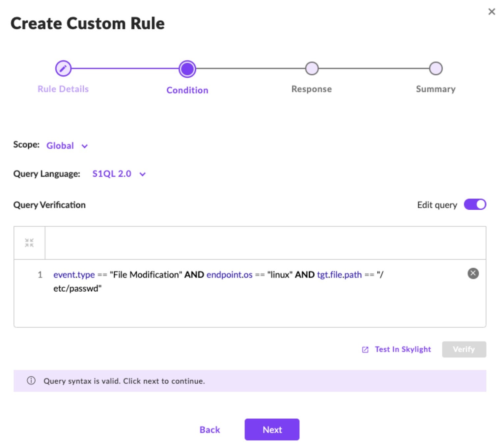504x447 pixels.
Task: Click the chevron next to Global
Action: pos(85,146)
